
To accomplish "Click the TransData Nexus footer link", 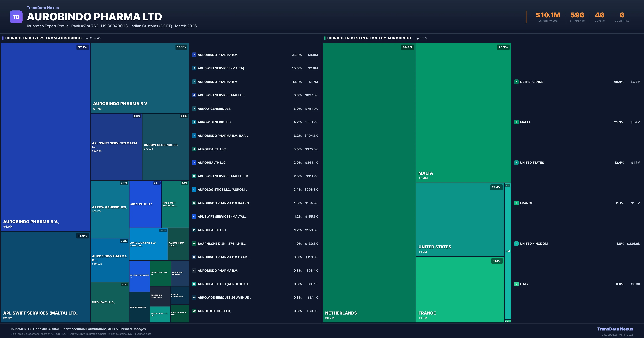I will pyautogui.click(x=616, y=329).
